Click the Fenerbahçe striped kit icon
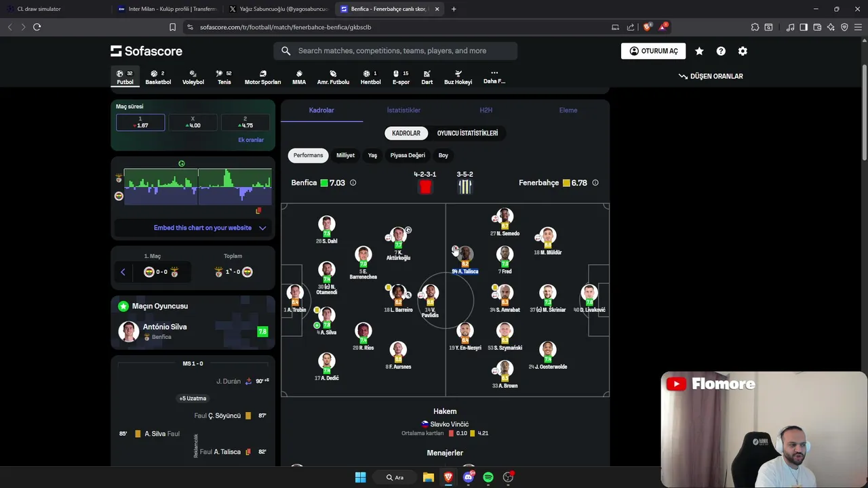The height and width of the screenshot is (488, 868). point(465,187)
